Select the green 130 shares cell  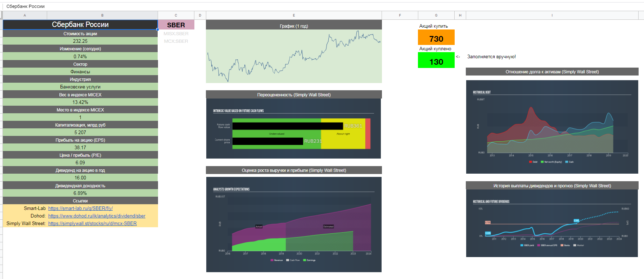(x=436, y=60)
